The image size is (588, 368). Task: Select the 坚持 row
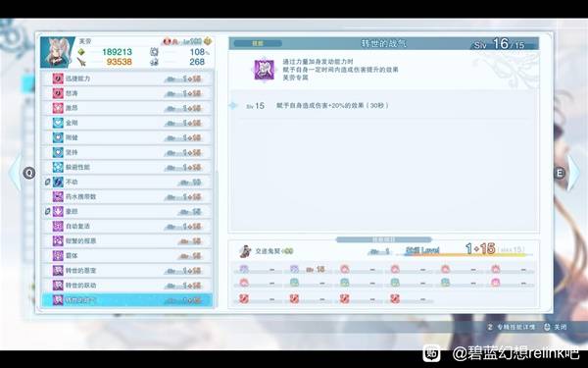coord(127,152)
